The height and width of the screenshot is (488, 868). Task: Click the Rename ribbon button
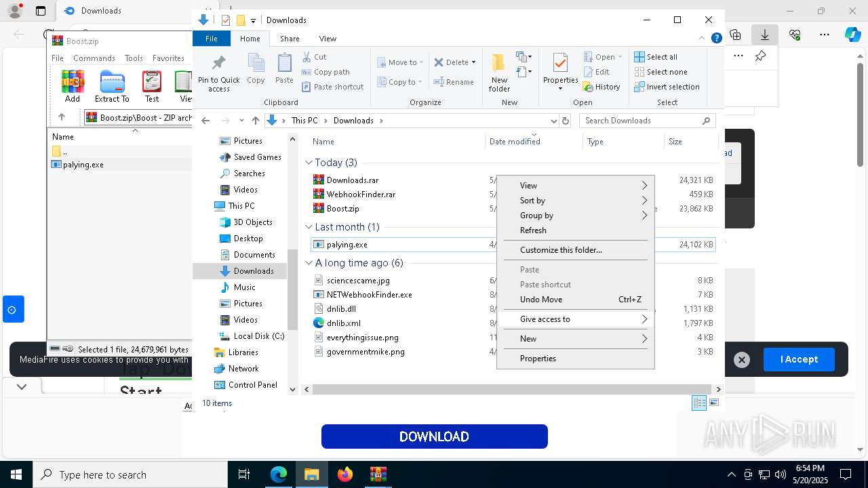(x=454, y=82)
